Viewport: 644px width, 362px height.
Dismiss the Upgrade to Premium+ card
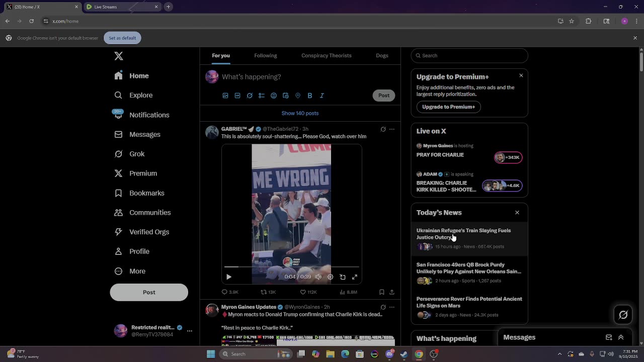click(521, 75)
